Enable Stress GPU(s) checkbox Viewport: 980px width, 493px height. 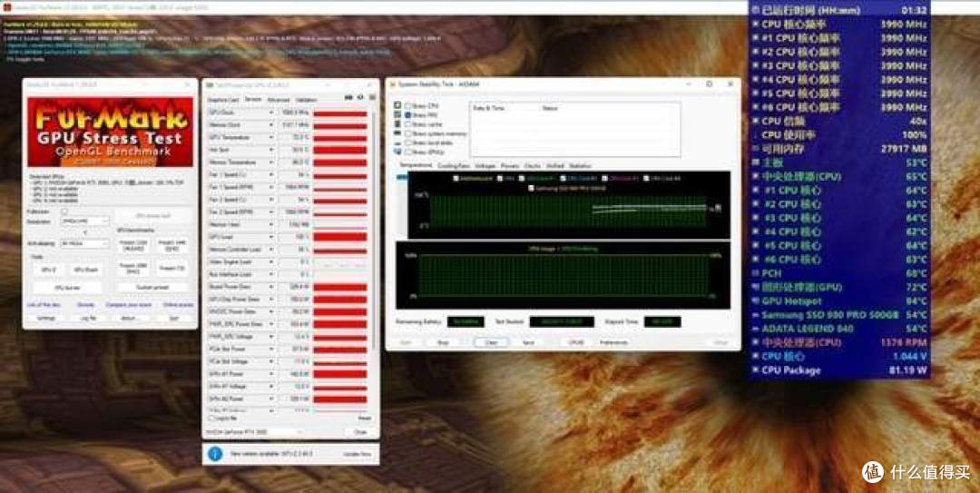click(408, 152)
